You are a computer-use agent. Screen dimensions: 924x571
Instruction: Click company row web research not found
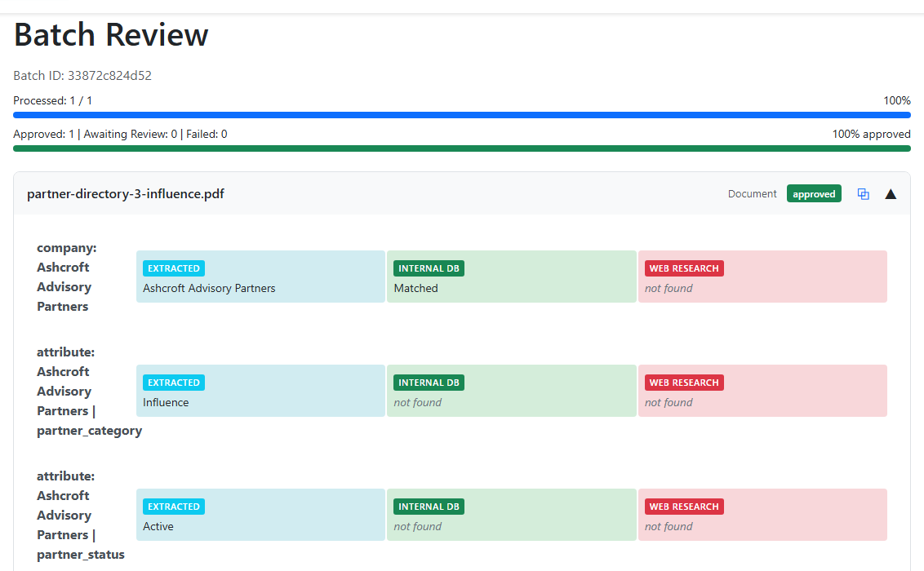click(669, 289)
